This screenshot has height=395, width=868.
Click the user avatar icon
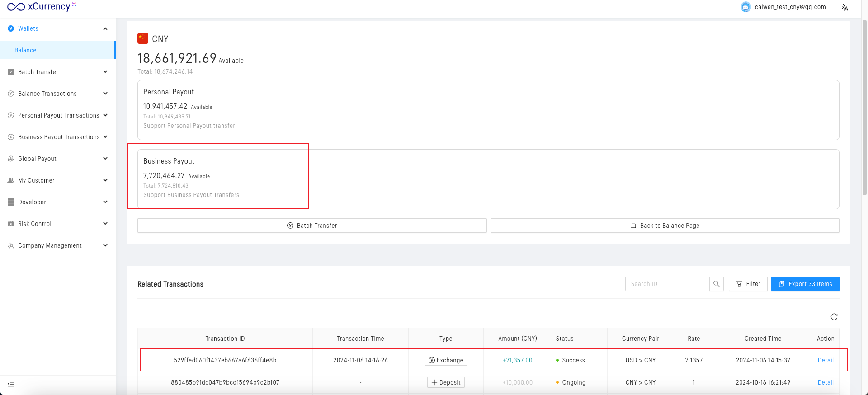pos(745,7)
